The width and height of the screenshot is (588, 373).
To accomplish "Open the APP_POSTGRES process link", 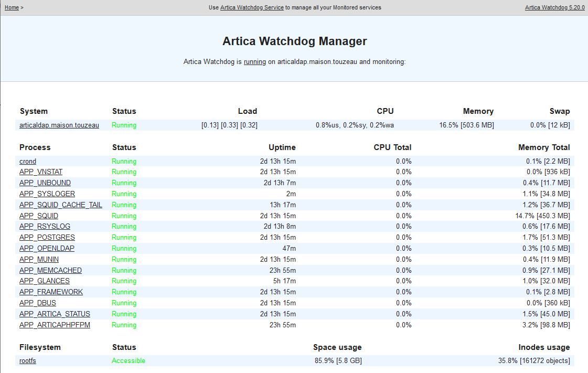I will click(47, 237).
